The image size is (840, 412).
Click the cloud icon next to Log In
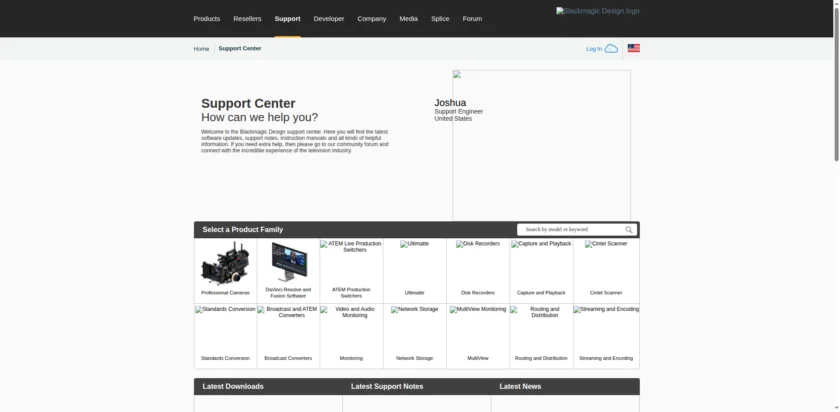611,49
